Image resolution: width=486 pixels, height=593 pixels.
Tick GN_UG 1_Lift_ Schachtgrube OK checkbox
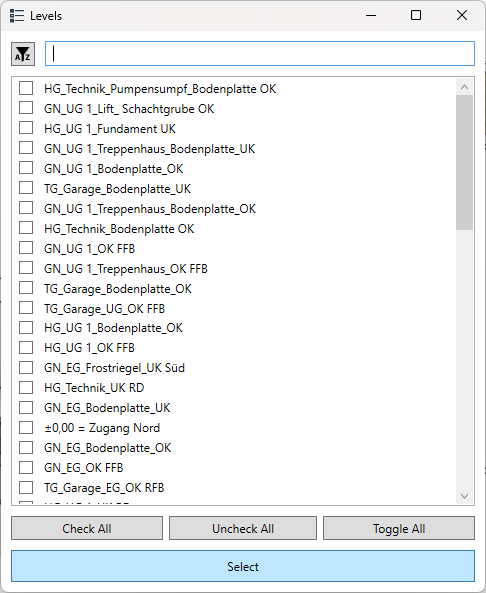coord(26,108)
